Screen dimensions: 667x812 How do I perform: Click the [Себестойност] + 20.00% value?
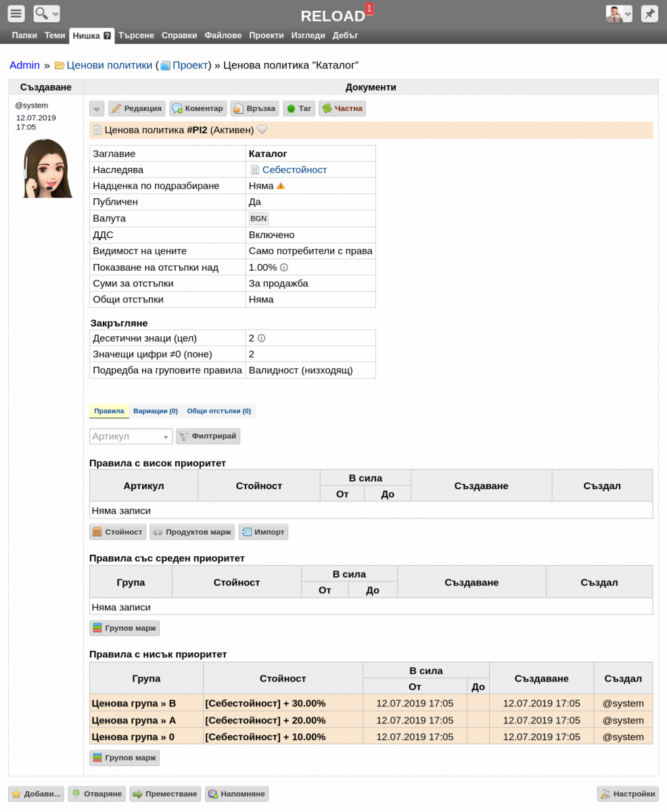265,720
